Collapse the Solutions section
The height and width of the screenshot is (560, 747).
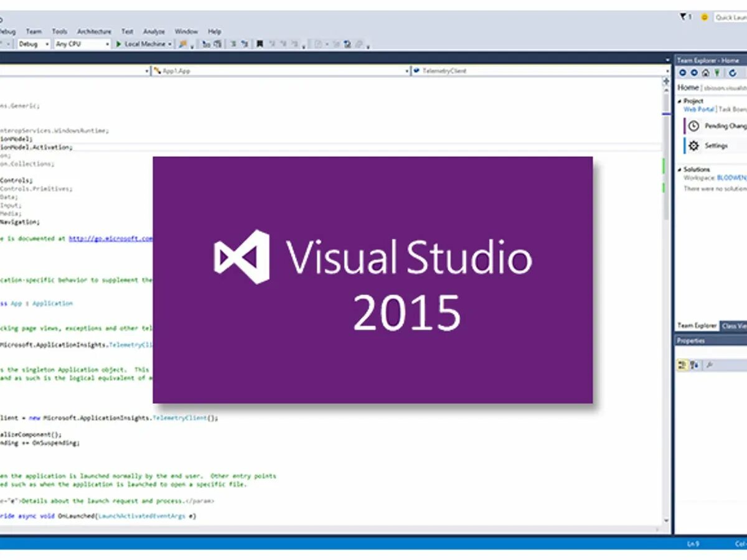(680, 169)
